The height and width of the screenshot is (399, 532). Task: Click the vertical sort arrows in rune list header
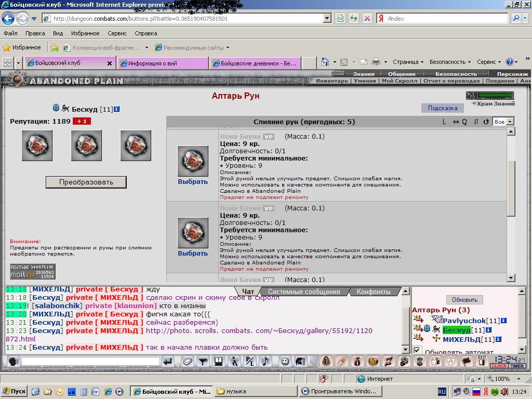[x=476, y=122]
